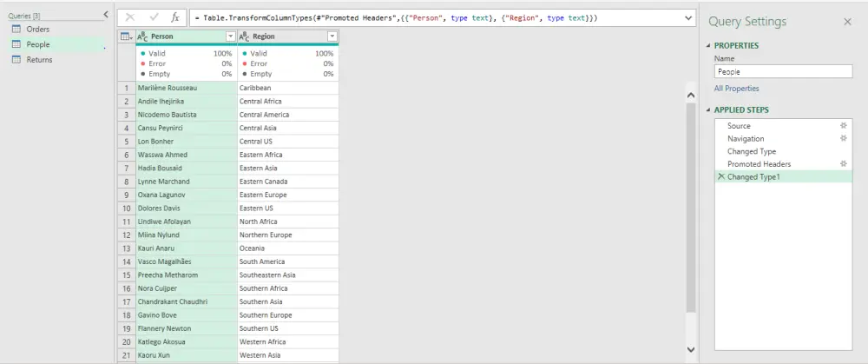The height and width of the screenshot is (364, 868).
Task: Select the Southeastern Asia cell
Action: [x=288, y=275]
